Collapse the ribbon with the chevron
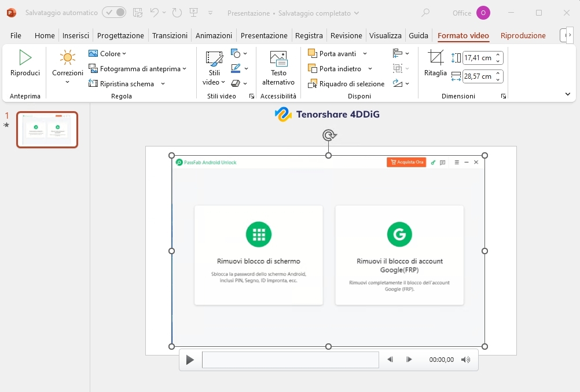Image resolution: width=580 pixels, height=392 pixels. click(x=567, y=94)
